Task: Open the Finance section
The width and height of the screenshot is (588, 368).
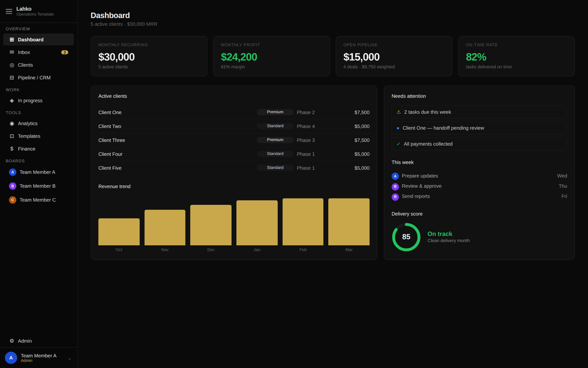Action: 39,149
